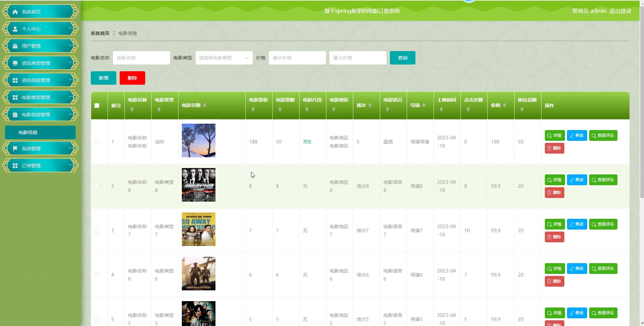Open 系统首页 sidebar menu label
The image size is (644, 326).
point(31,12)
